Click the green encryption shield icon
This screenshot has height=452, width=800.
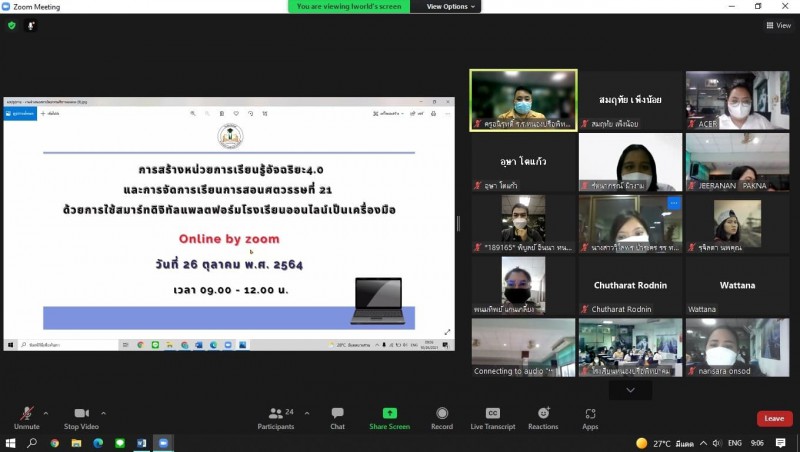tap(12, 26)
